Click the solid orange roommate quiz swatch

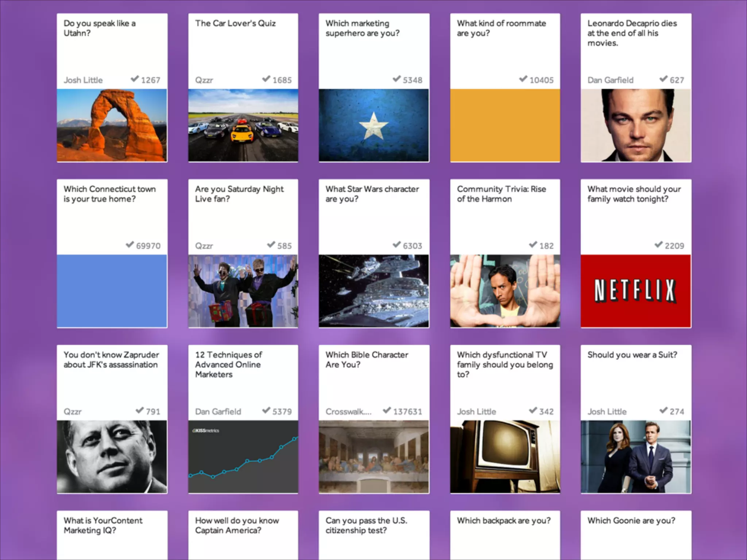tap(505, 125)
